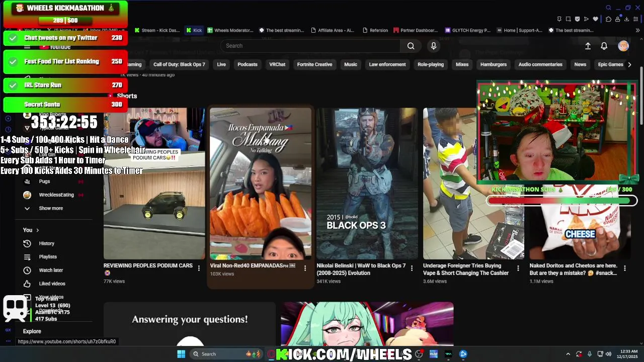Select the Role-playing chip
Viewport: 644px width, 362px height.
[431, 64]
